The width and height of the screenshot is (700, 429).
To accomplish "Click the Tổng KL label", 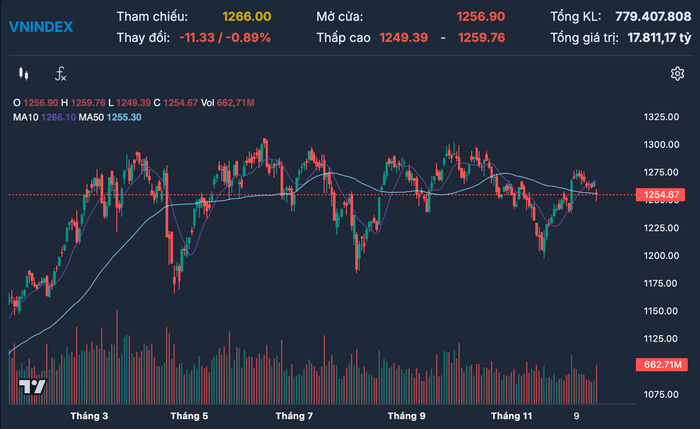I will coord(575,17).
